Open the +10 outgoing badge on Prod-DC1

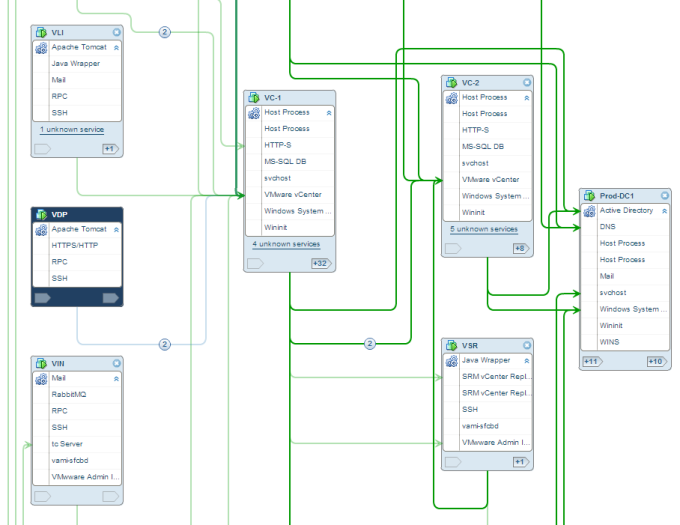(657, 362)
